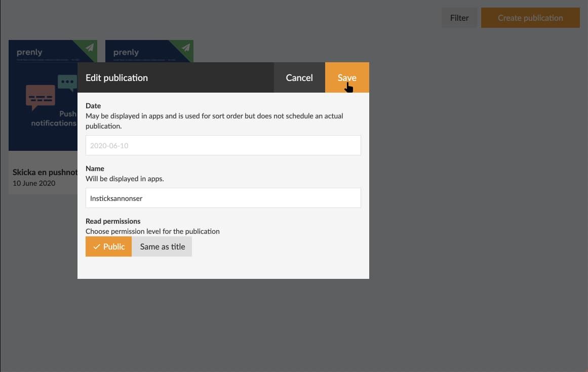This screenshot has height=372, width=588.
Task: Switch read permission to Same as title
Action: tap(162, 247)
